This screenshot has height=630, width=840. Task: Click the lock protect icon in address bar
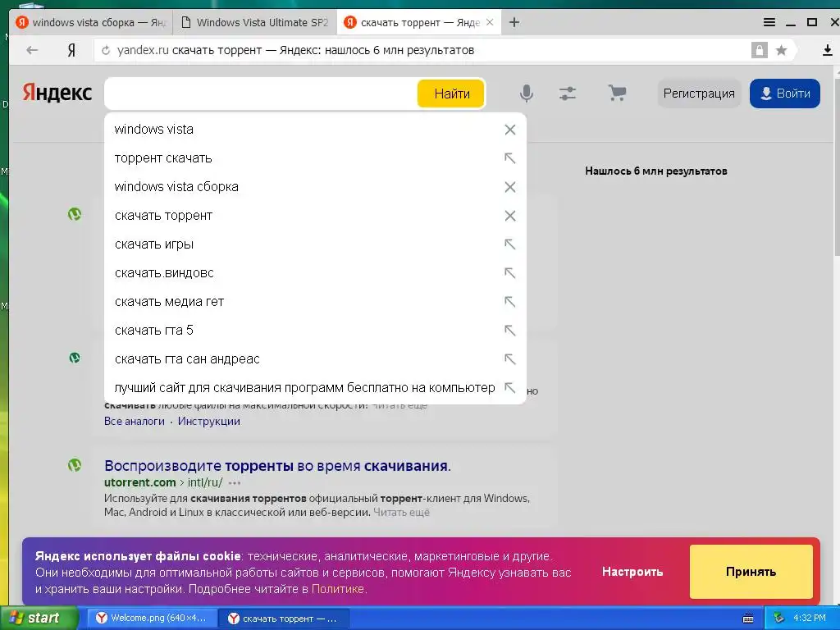click(x=759, y=50)
